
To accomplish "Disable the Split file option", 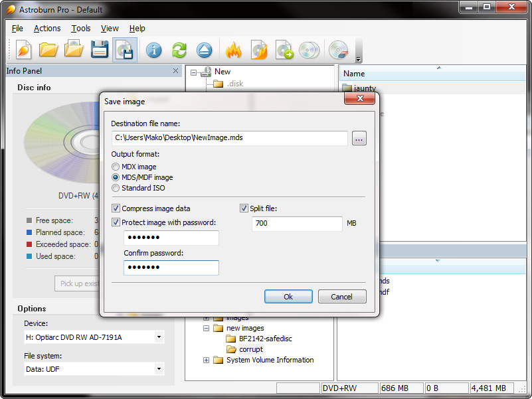I will (x=244, y=208).
